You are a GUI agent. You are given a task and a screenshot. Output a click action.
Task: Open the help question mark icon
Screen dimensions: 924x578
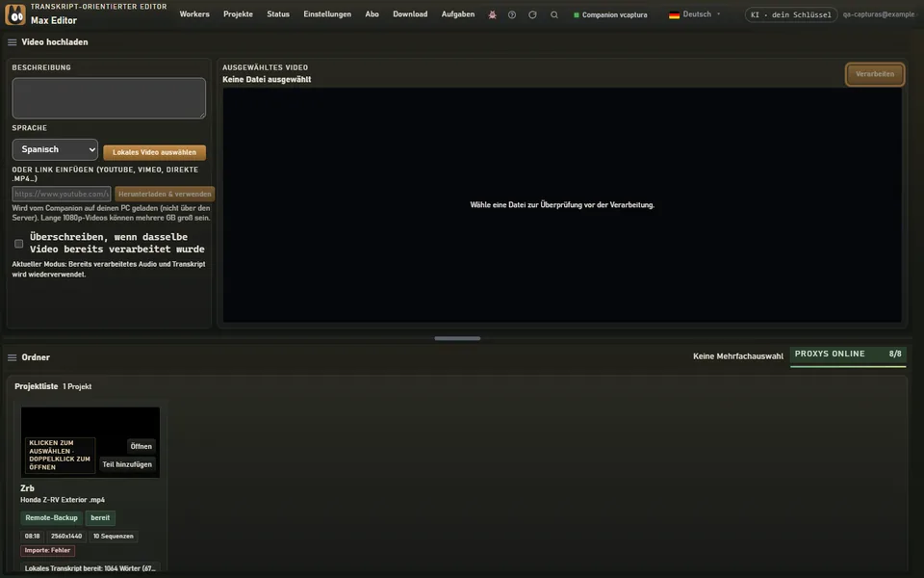[512, 14]
